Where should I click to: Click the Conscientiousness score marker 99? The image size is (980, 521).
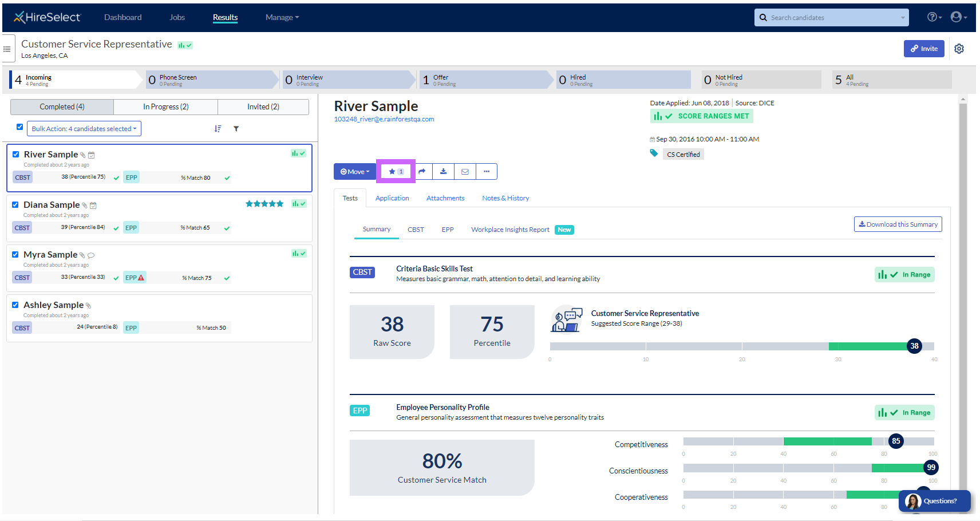pyautogui.click(x=931, y=467)
